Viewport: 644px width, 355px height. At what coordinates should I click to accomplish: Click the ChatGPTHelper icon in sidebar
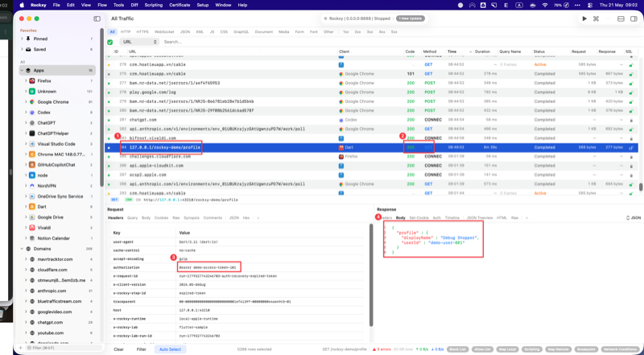(32, 134)
